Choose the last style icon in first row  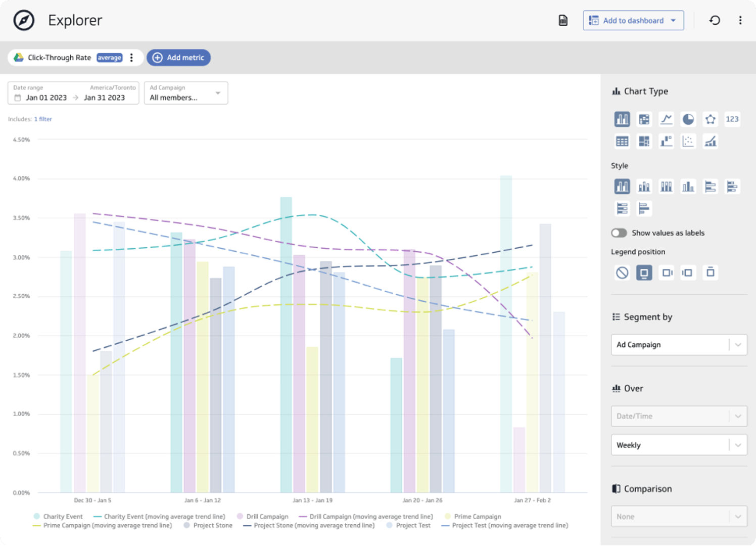point(732,187)
